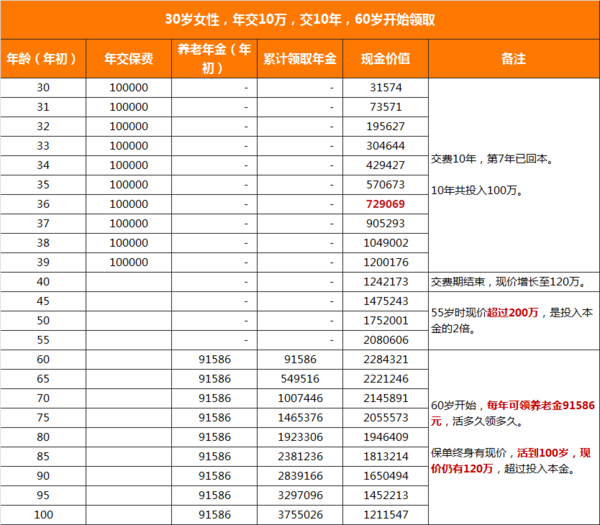Select the header '累计领取年金'
This screenshot has height=525, width=600.
300,59
